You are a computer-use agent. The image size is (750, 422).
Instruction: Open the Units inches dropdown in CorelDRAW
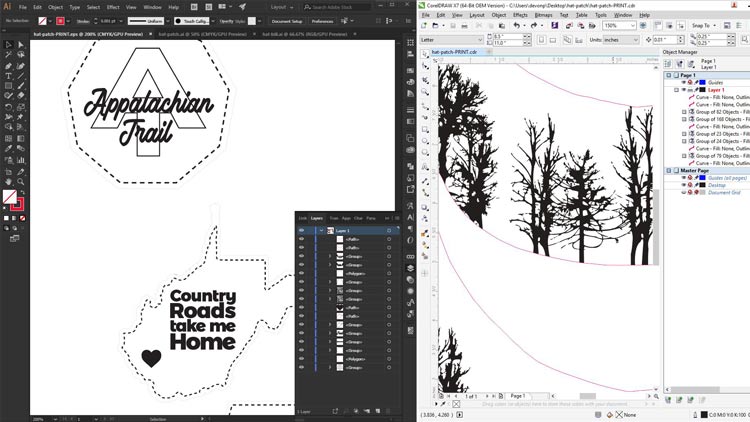pos(636,40)
